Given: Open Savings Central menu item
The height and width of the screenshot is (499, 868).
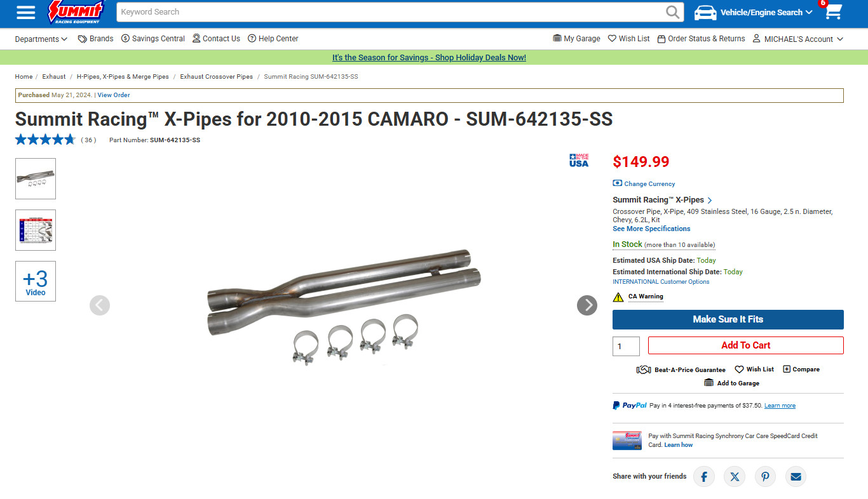Looking at the screenshot, I should (x=153, y=39).
